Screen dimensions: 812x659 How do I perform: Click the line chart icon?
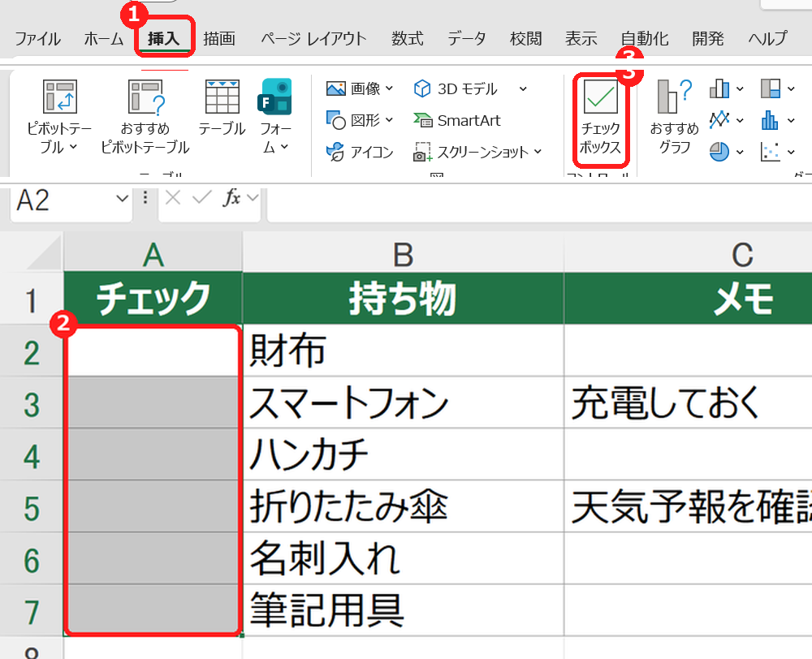[x=719, y=120]
